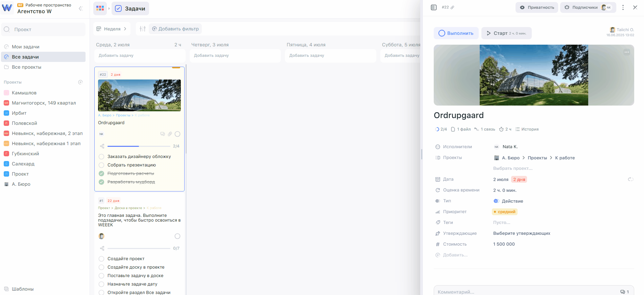
Task: Open the Nata K. assignee selector
Action: [x=506, y=147]
